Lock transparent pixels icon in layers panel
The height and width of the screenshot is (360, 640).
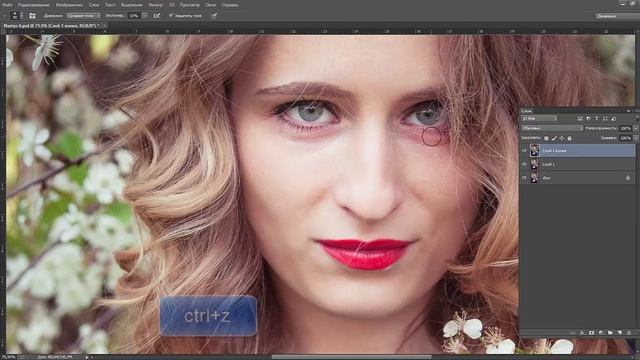pyautogui.click(x=546, y=138)
